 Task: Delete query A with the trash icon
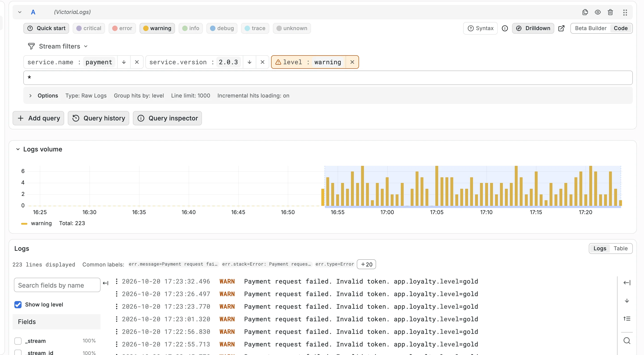[610, 12]
